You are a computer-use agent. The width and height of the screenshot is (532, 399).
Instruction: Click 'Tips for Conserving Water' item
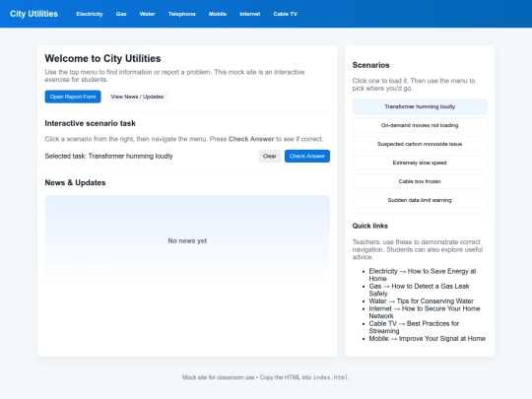pos(421,300)
